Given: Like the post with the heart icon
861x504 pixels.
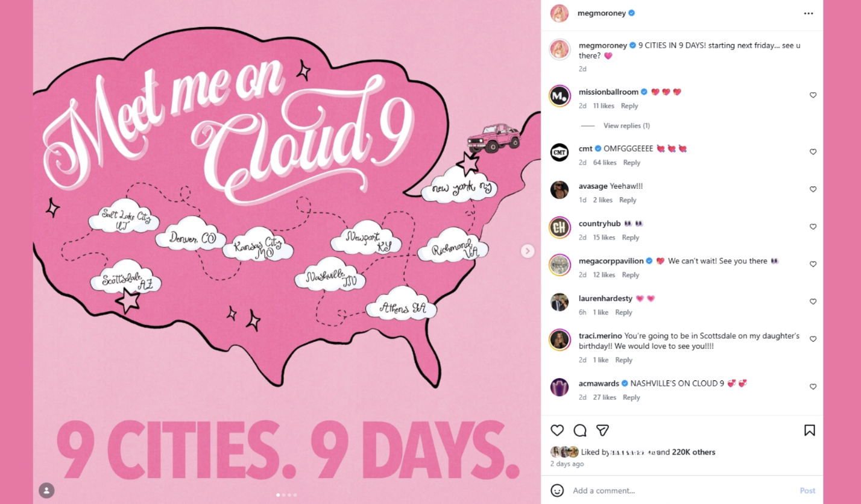Looking at the screenshot, I should (557, 430).
